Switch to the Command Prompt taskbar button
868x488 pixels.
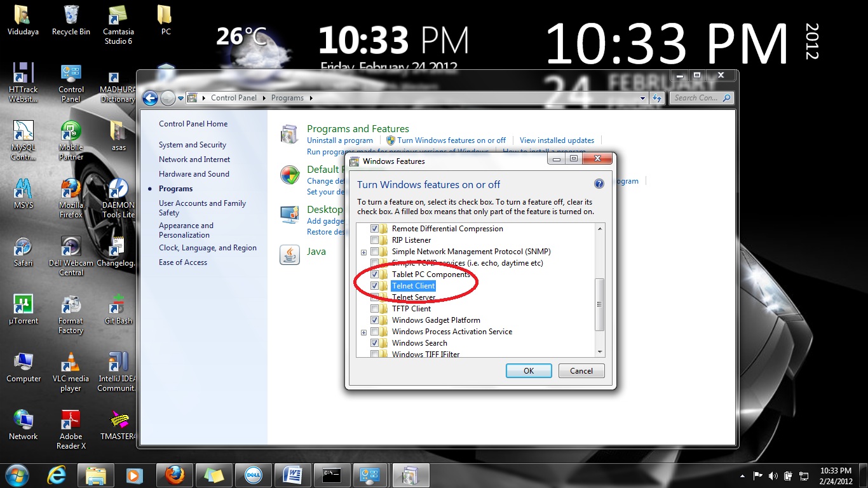pyautogui.click(x=332, y=475)
